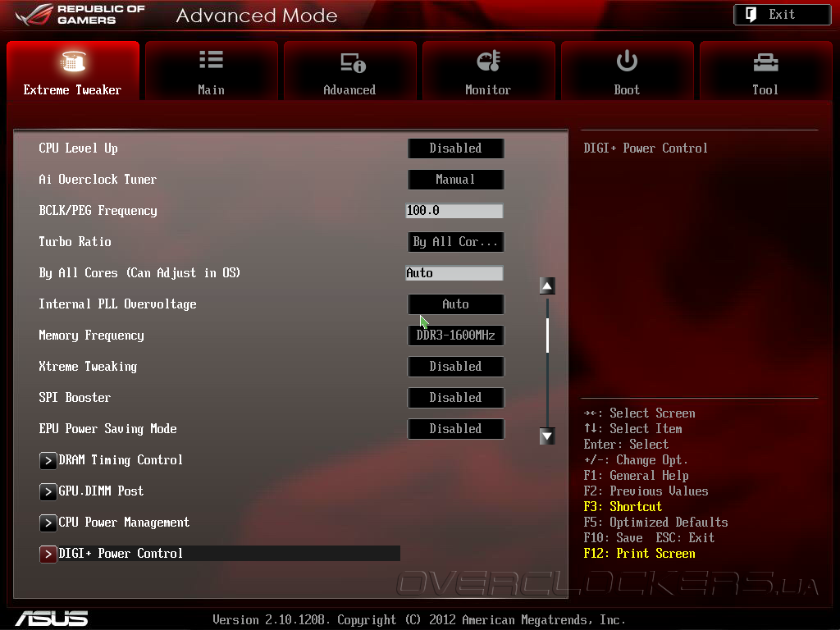Open SPI Booster Disabled dropdown

pyautogui.click(x=455, y=398)
